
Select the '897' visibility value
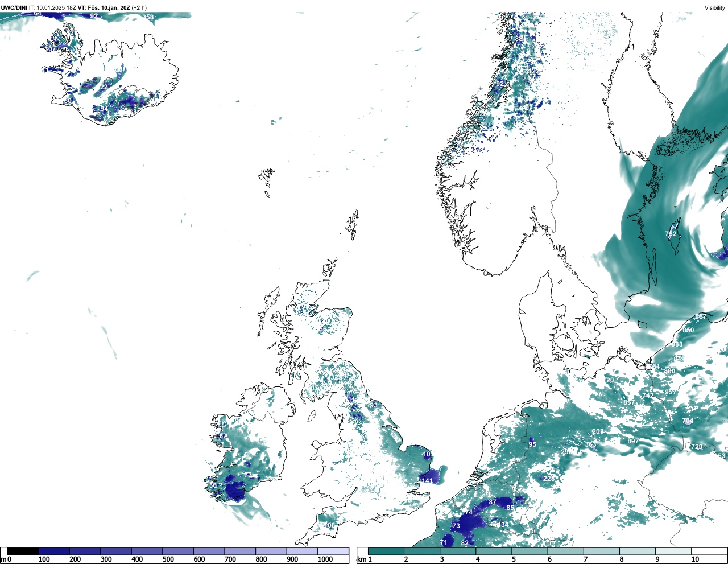(x=633, y=441)
